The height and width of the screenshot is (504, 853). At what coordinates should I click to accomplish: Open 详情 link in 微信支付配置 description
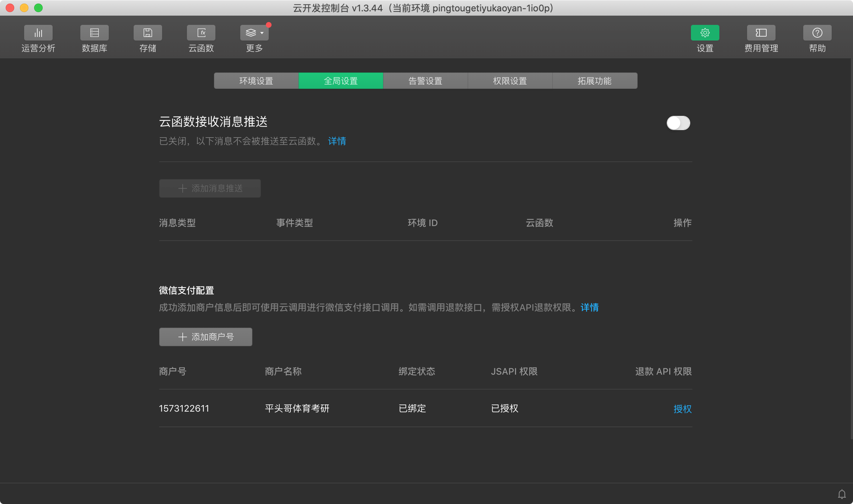click(x=589, y=307)
